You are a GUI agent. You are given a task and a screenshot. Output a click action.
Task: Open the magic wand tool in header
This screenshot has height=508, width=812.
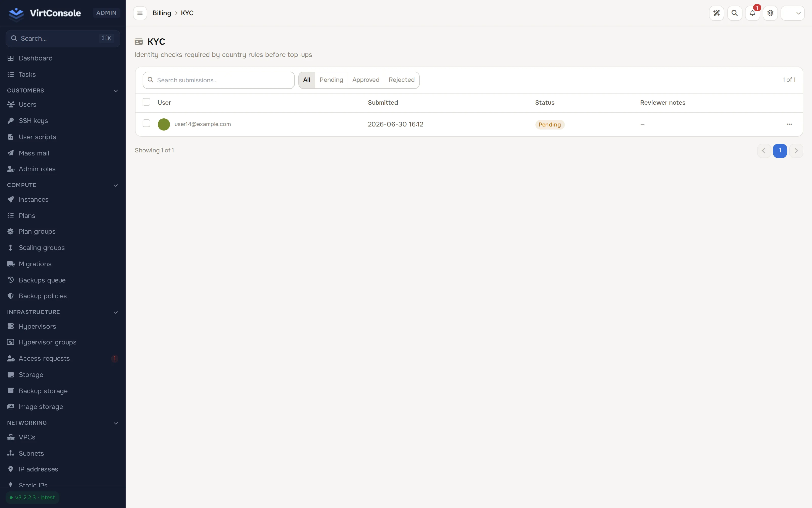(716, 13)
